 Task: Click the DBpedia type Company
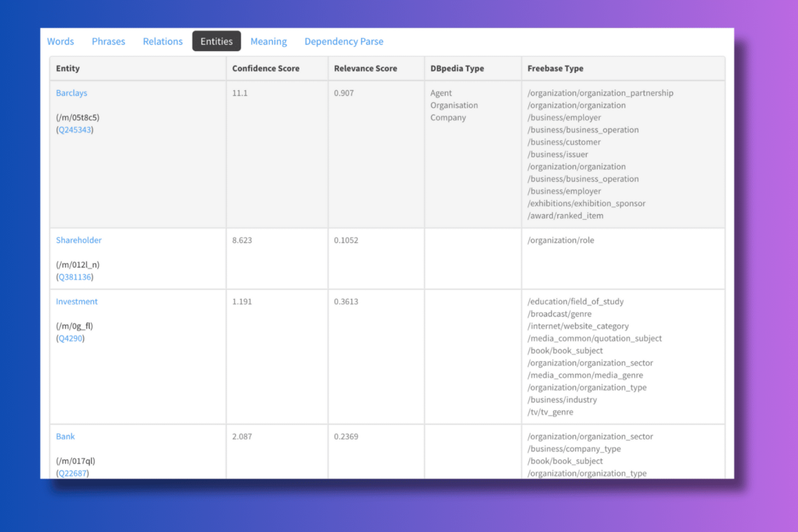click(x=448, y=117)
